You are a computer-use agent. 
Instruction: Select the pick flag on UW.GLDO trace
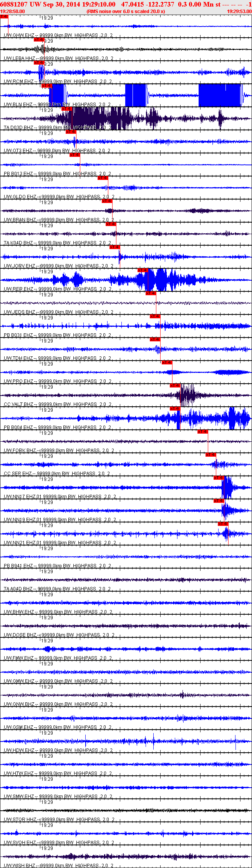(103, 178)
